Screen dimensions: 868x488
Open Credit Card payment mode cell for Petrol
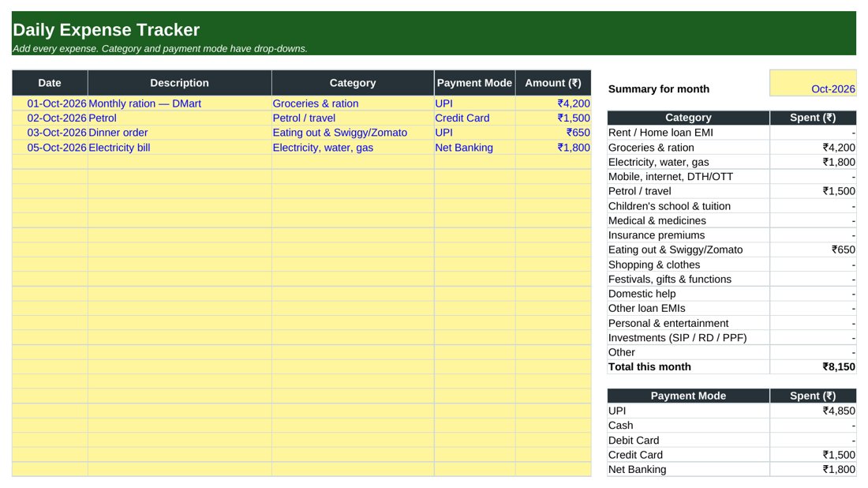pyautogui.click(x=474, y=118)
